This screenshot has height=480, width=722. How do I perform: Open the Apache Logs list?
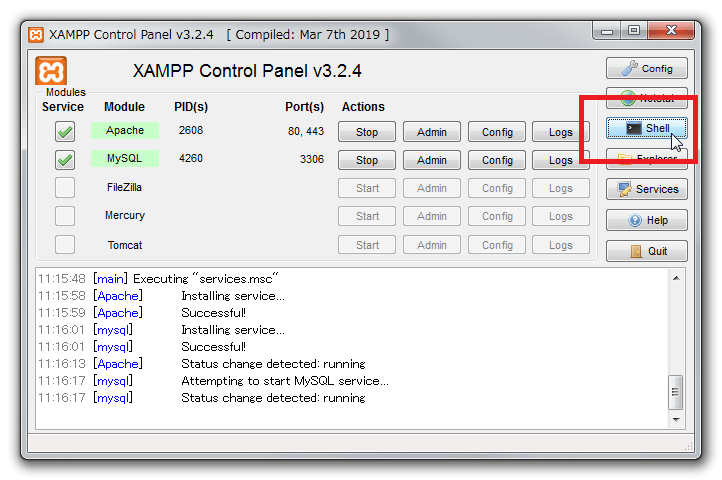561,132
